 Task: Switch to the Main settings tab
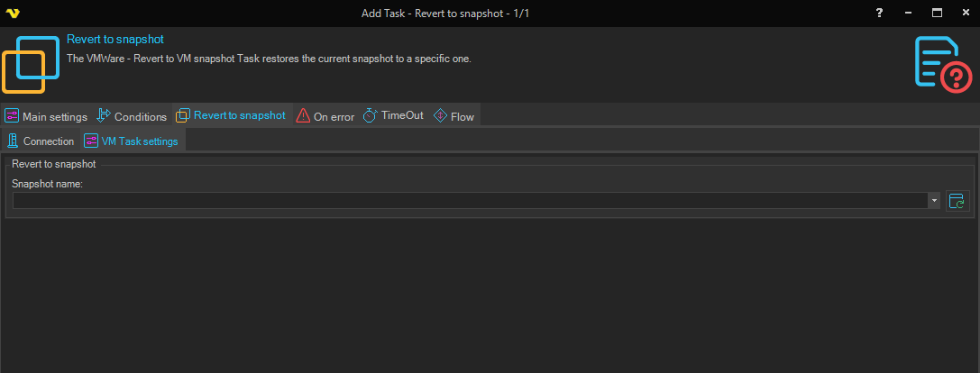click(54, 116)
